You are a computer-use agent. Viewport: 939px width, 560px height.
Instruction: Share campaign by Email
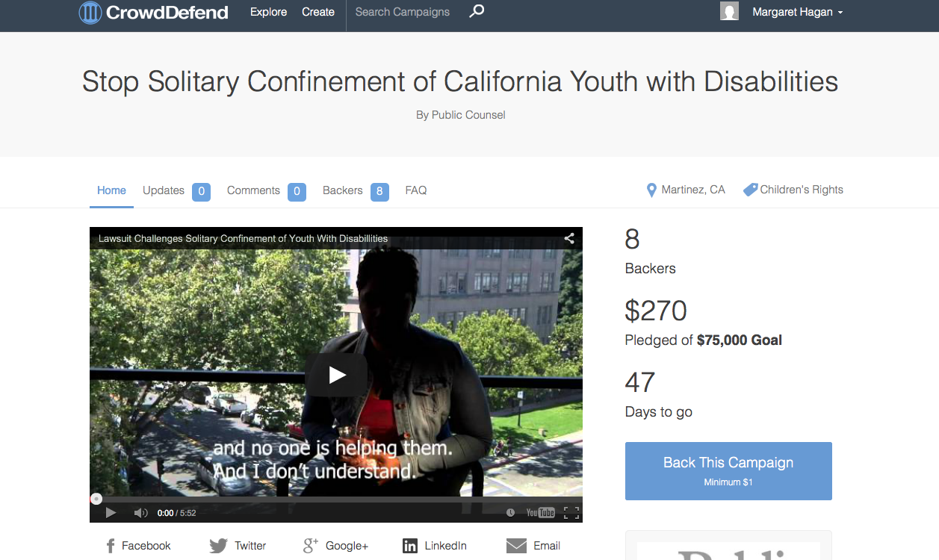[533, 546]
